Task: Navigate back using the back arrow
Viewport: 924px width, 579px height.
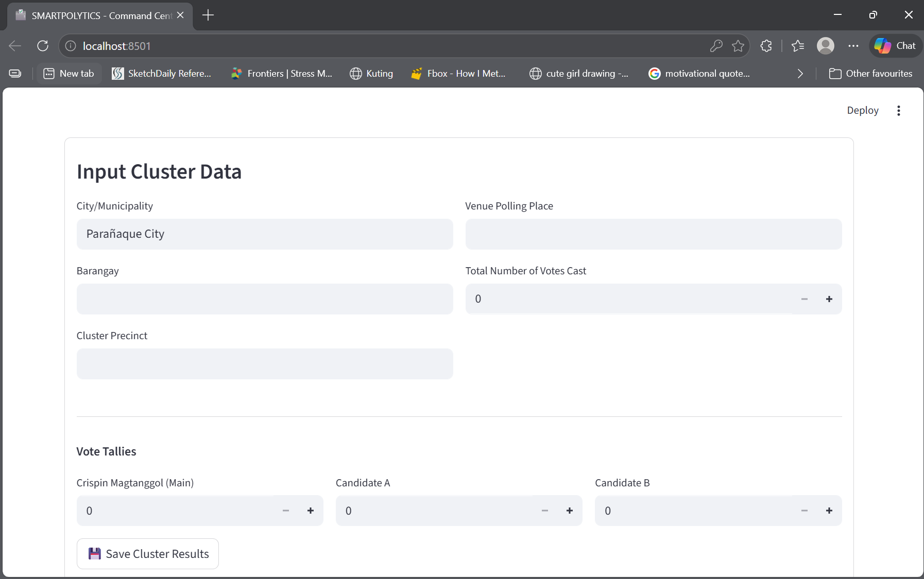Action: tap(14, 46)
